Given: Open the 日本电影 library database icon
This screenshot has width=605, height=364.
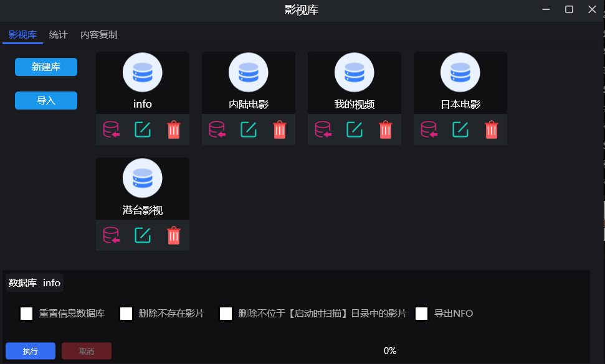Looking at the screenshot, I should pos(460,72).
